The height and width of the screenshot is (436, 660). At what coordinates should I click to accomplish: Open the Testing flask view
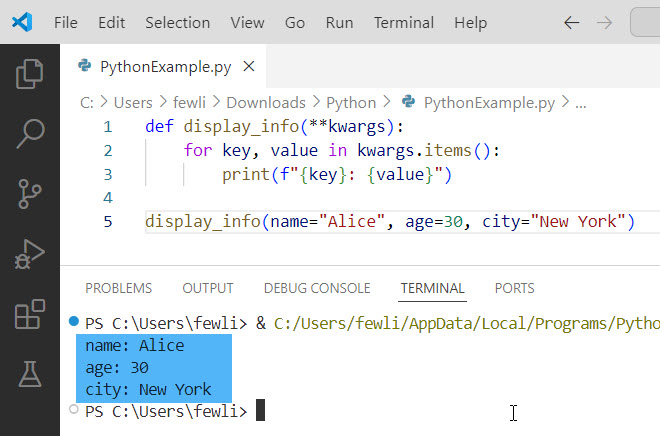point(29,374)
